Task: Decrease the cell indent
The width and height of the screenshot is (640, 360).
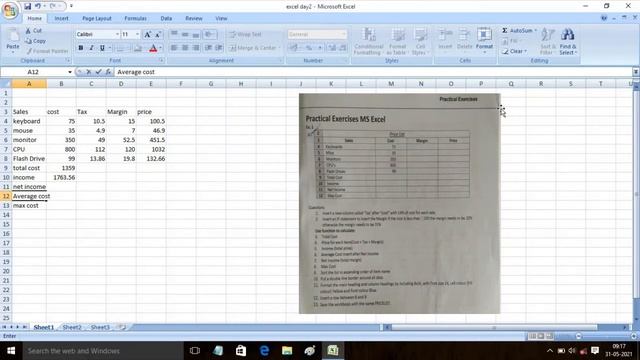Action: [209, 48]
